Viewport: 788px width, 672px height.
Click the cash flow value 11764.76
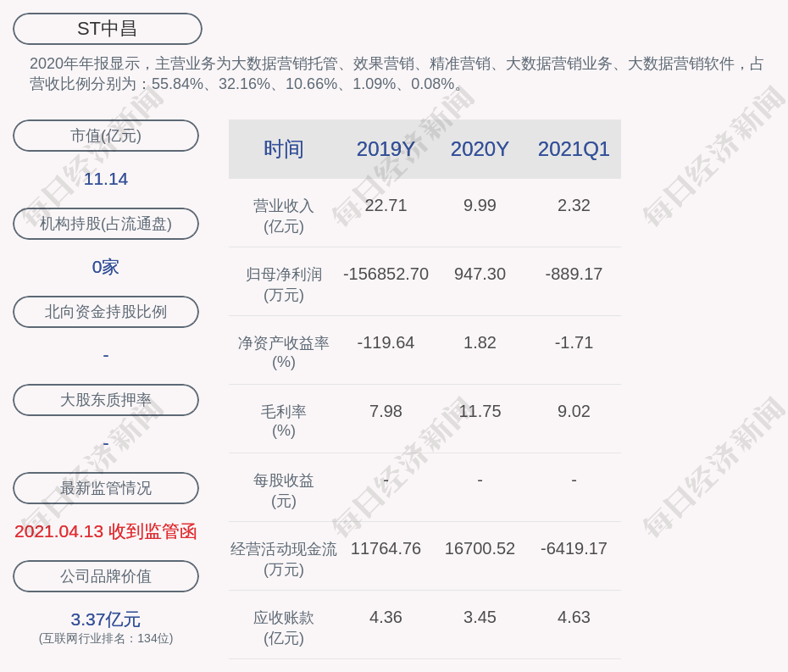(x=386, y=548)
